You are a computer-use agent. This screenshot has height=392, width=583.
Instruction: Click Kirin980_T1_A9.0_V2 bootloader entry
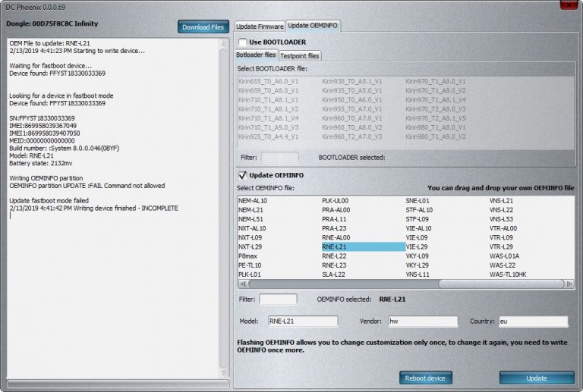click(x=436, y=136)
